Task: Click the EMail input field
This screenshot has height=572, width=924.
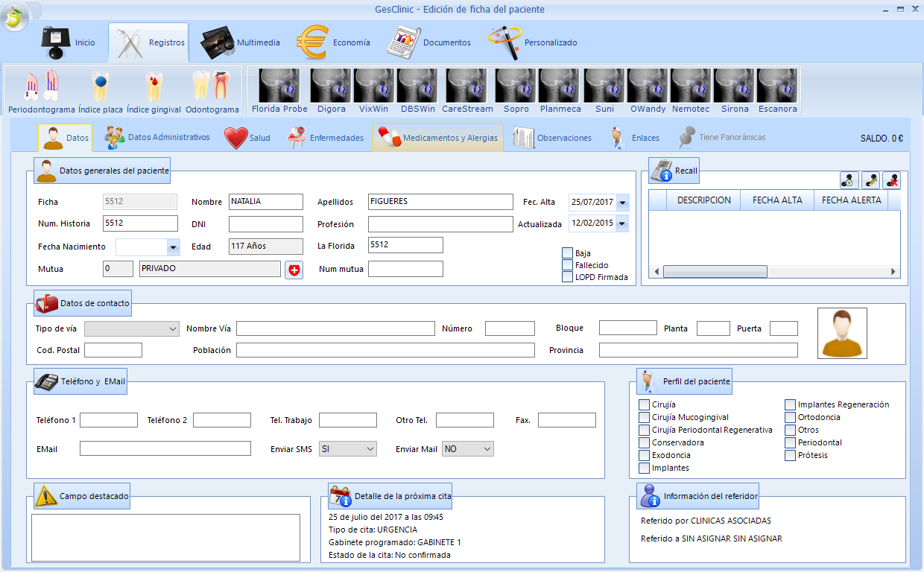Action: [165, 448]
